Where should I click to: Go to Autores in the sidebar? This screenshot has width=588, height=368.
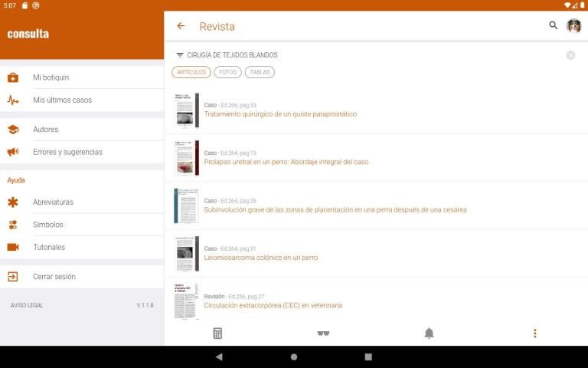(x=45, y=130)
